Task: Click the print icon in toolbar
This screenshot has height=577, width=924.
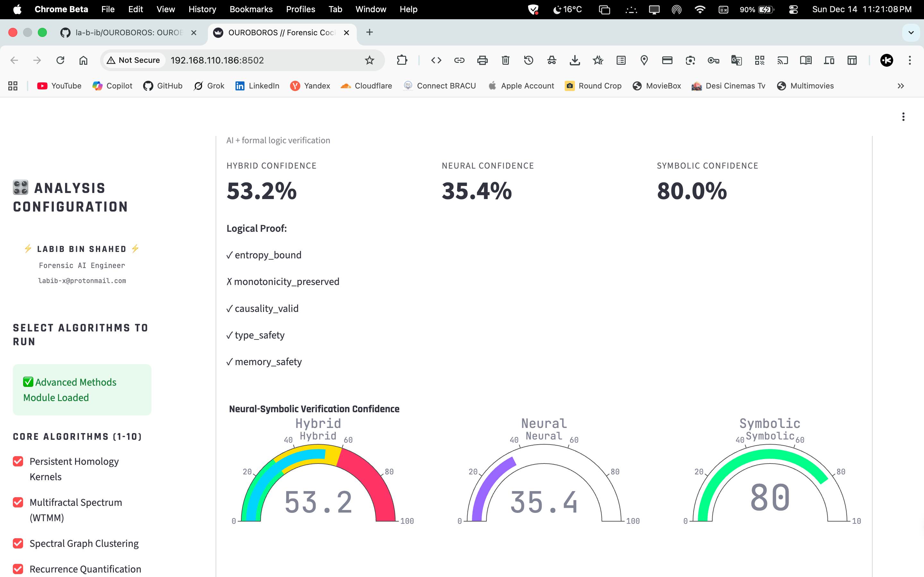Action: (x=482, y=60)
